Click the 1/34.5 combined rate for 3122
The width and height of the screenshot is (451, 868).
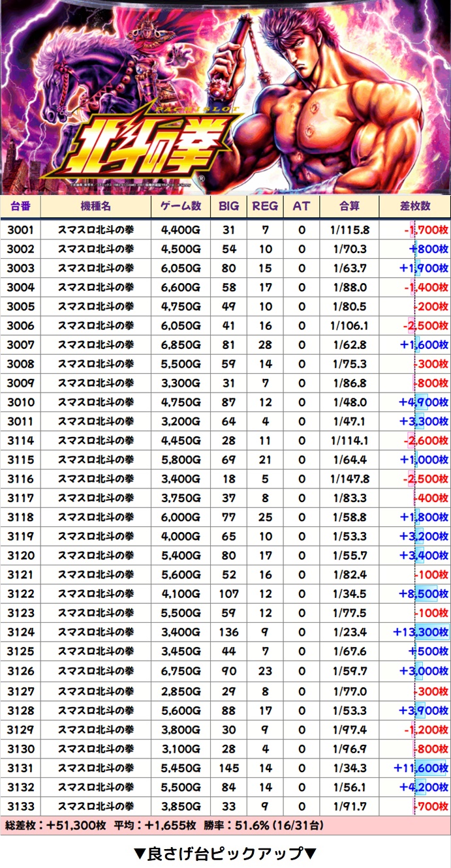click(x=349, y=594)
